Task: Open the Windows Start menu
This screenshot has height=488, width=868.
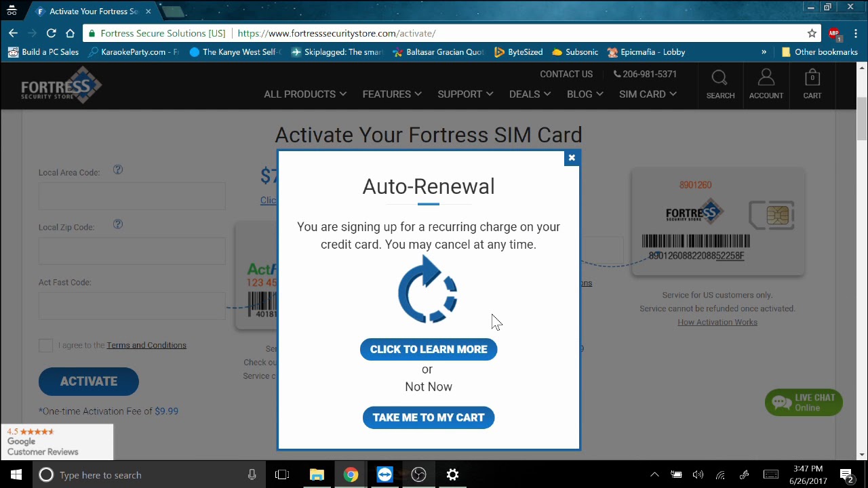Action: [x=16, y=474]
